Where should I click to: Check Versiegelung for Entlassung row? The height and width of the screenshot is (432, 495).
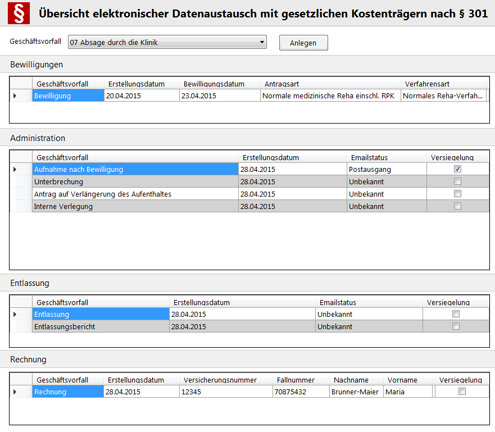(456, 314)
